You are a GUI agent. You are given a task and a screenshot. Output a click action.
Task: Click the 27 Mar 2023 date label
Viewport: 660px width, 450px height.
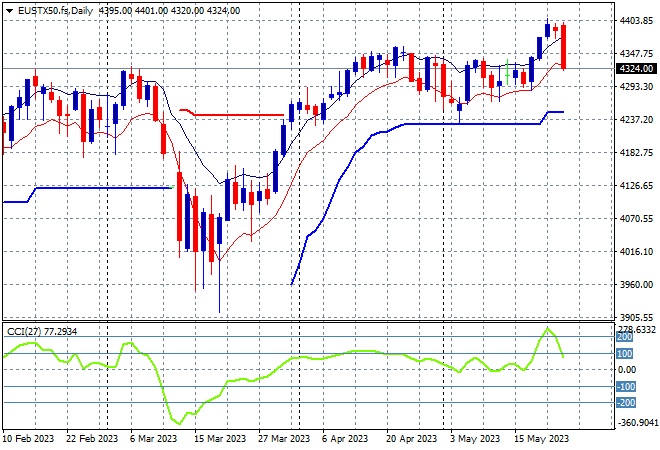(x=284, y=439)
